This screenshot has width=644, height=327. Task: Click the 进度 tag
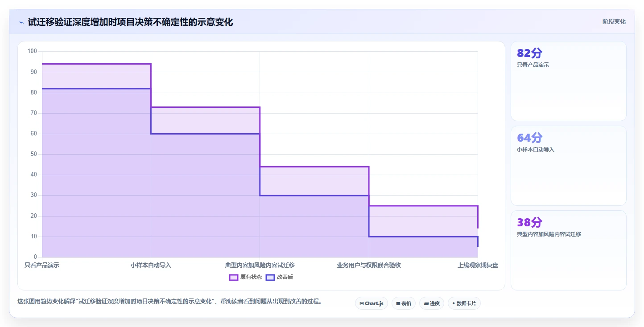(432, 303)
